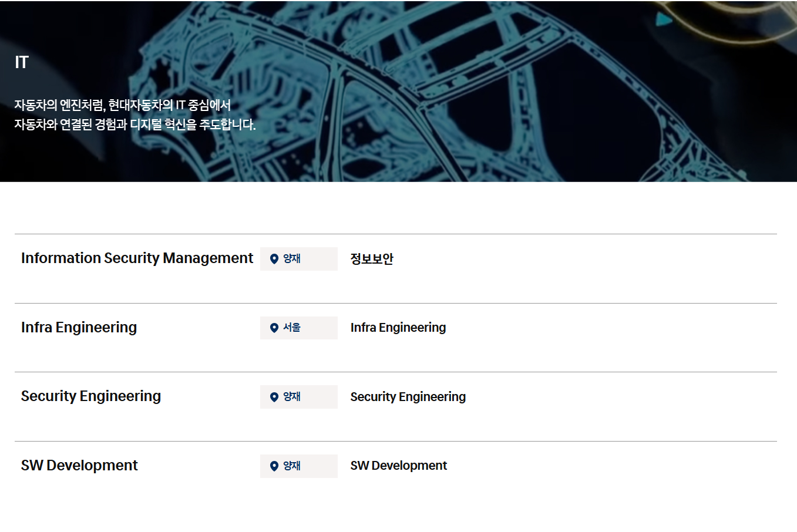Open the Security Engineering job title
Image resolution: width=797 pixels, height=532 pixels.
[91, 396]
